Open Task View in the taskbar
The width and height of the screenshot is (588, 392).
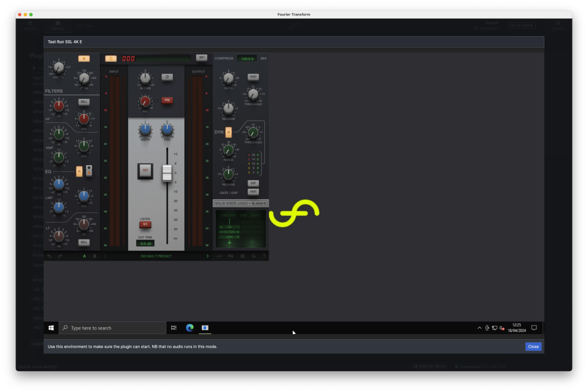pyautogui.click(x=173, y=328)
